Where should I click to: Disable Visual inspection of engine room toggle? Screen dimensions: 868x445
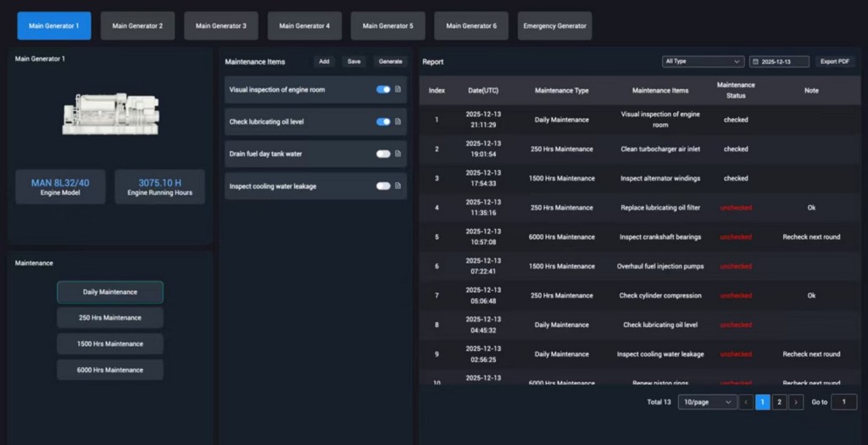(383, 90)
